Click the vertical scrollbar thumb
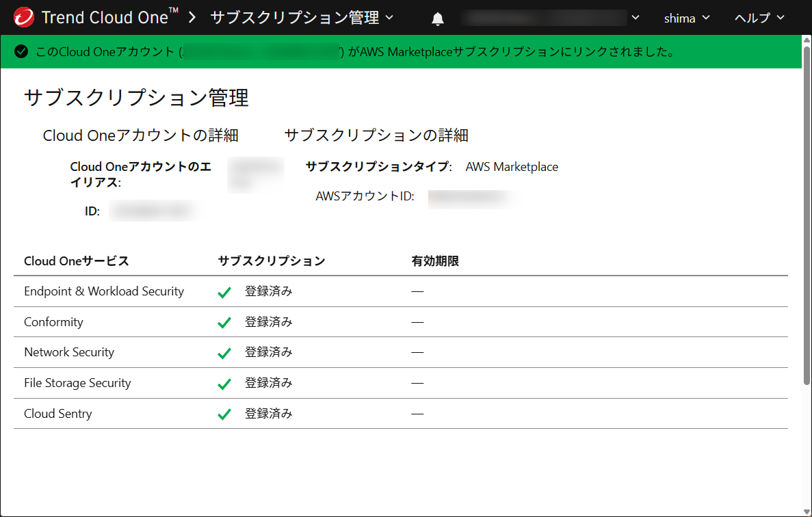Screen dimensions: 812x517 pos(807,215)
